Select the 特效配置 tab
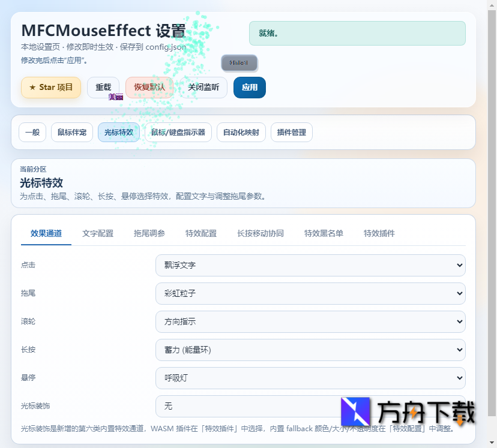The height and width of the screenshot is (448, 497). (201, 234)
